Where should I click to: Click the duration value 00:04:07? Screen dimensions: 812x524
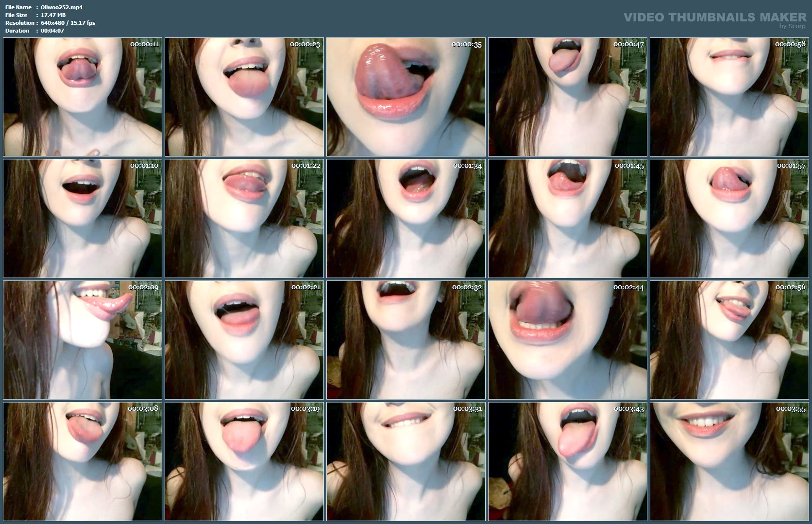tap(52, 31)
